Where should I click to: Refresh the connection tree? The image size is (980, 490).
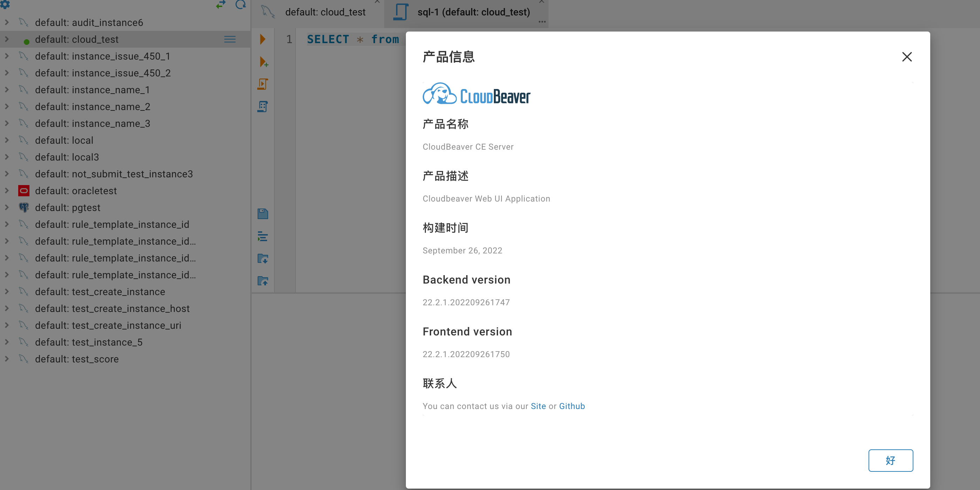pos(240,5)
